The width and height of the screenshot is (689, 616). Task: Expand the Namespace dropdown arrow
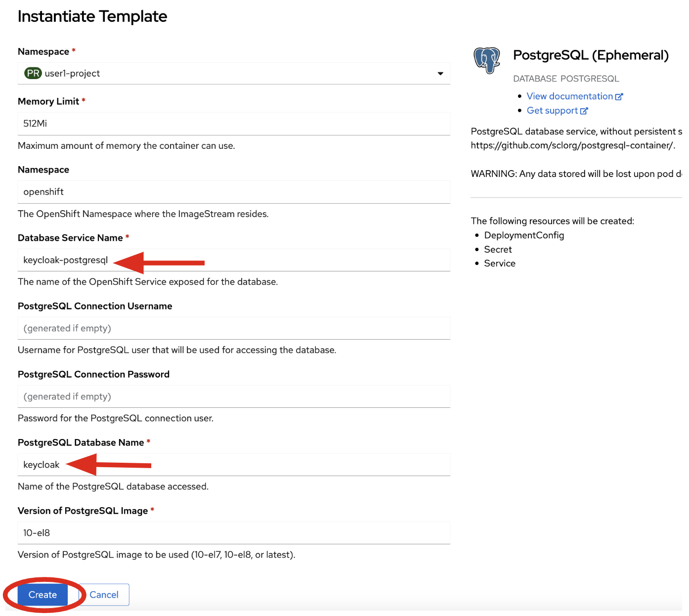point(440,74)
